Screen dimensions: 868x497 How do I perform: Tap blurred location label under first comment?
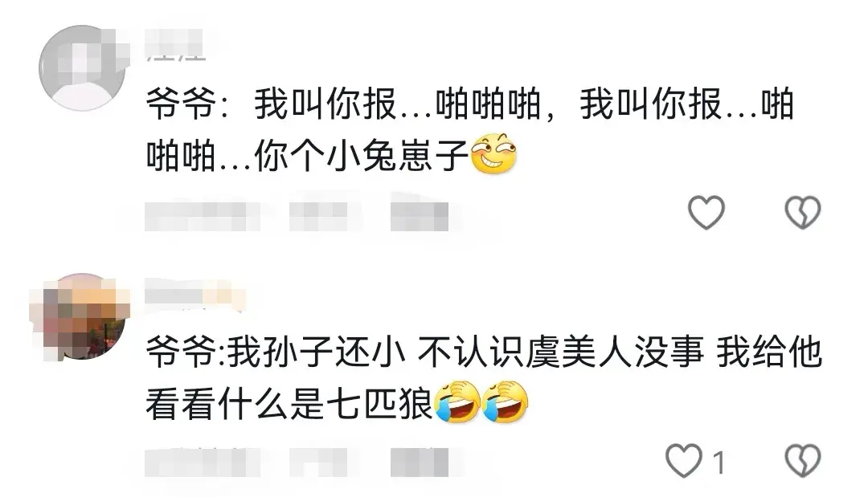click(x=319, y=216)
